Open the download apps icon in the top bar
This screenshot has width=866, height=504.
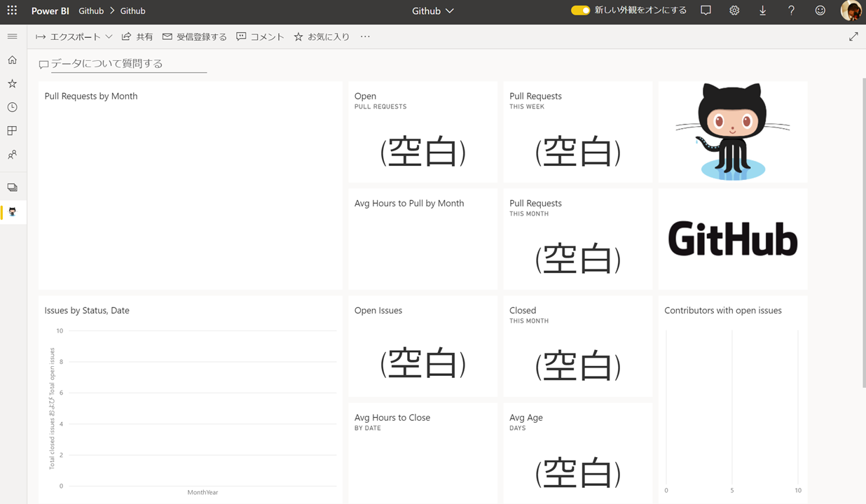pos(762,10)
